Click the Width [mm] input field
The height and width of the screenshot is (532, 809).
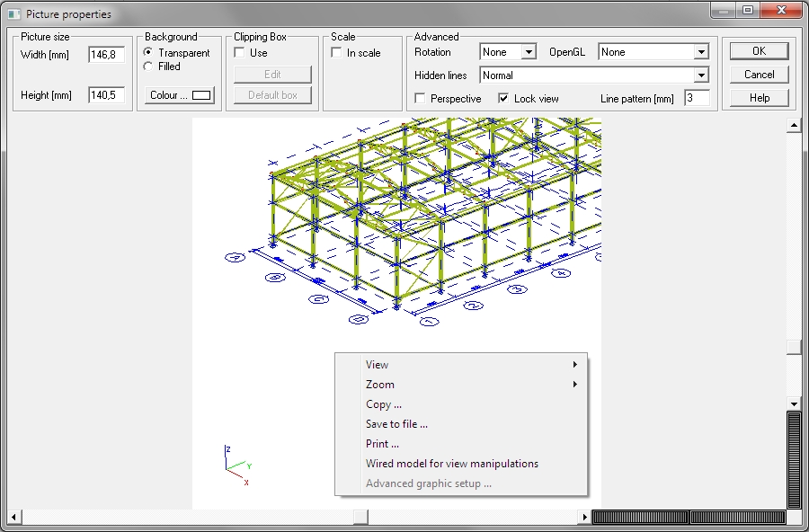coord(106,56)
